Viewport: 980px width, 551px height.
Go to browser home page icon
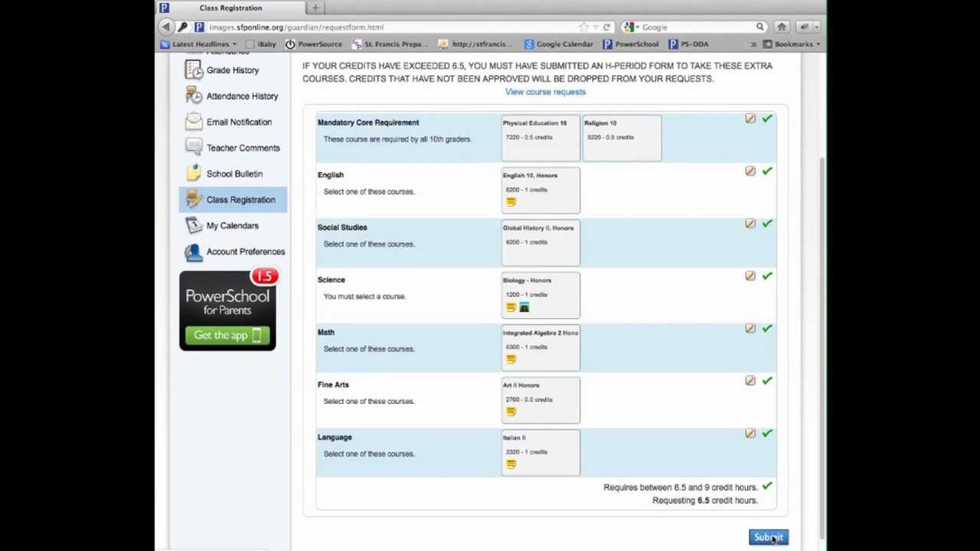click(x=782, y=27)
